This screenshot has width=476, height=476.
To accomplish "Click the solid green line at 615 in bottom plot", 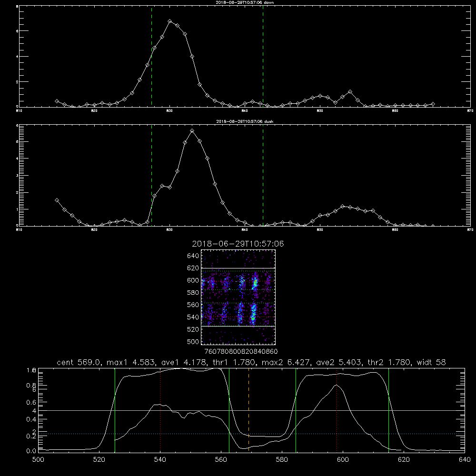I will (x=388, y=410).
